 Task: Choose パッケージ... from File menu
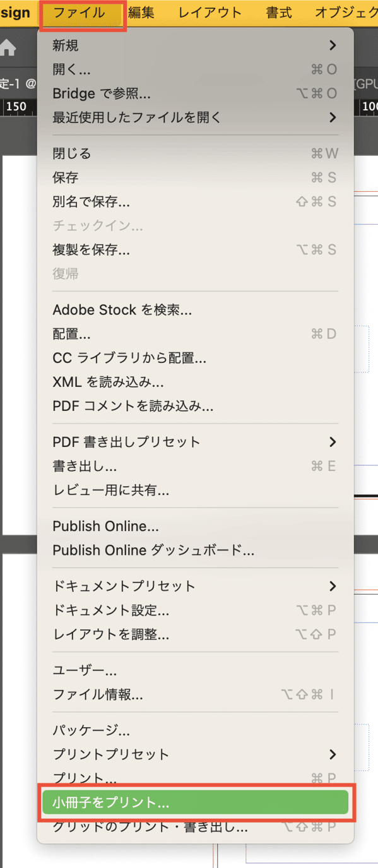pos(196,731)
